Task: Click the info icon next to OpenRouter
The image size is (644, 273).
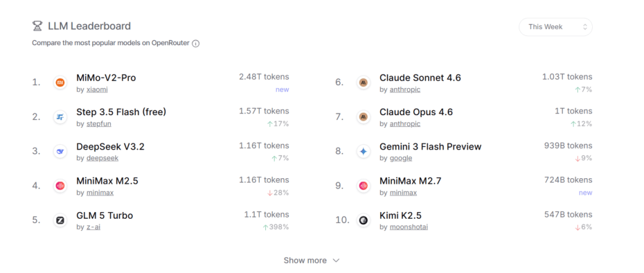Action: (196, 44)
